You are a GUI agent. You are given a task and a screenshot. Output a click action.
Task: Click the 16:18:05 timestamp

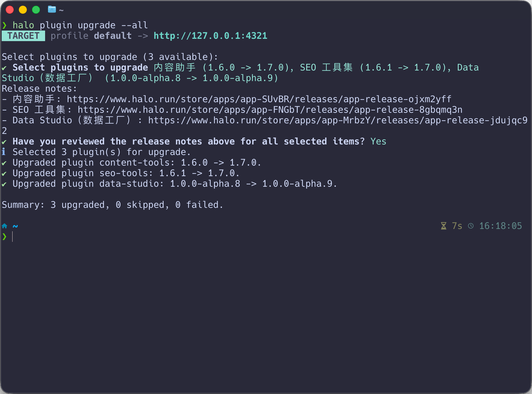(500, 226)
